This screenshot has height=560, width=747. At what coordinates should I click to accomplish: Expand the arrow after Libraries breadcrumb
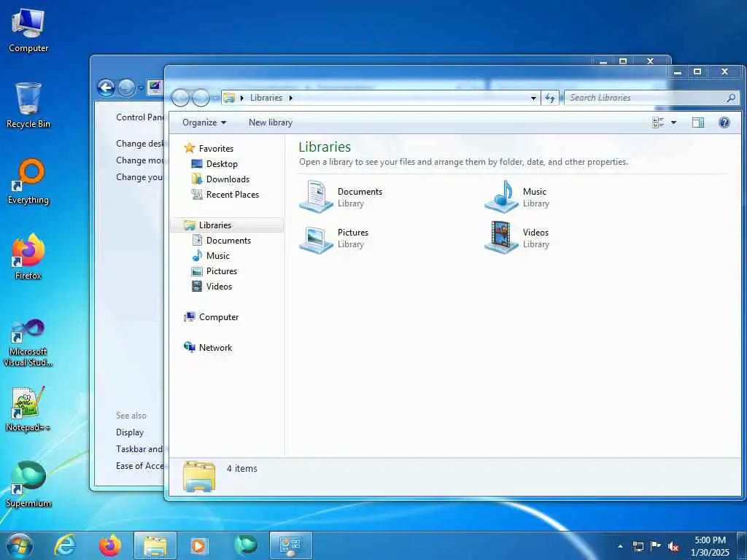click(290, 98)
